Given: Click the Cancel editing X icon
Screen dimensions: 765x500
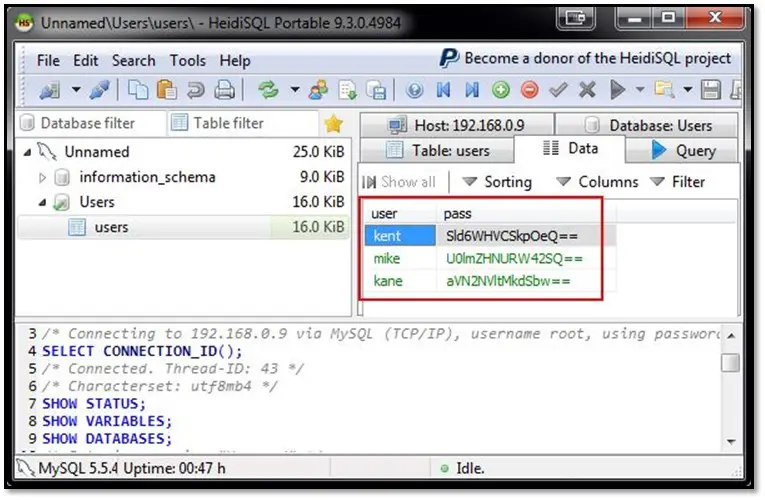Looking at the screenshot, I should [x=588, y=90].
